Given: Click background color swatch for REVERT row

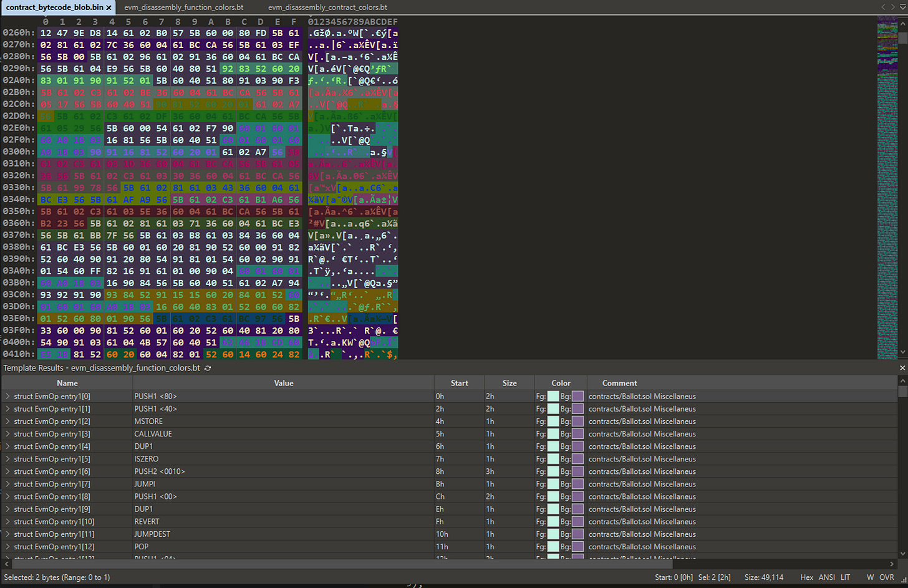Looking at the screenshot, I should 578,521.
